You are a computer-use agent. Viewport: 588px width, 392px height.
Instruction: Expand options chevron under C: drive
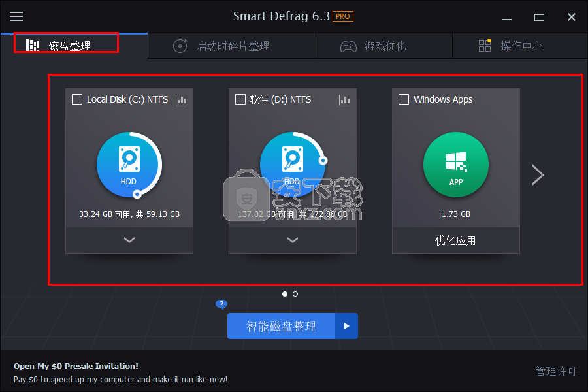(129, 240)
